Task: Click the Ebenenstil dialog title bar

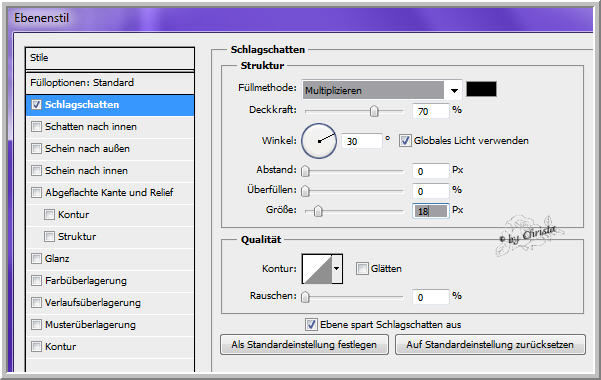Action: [299, 18]
